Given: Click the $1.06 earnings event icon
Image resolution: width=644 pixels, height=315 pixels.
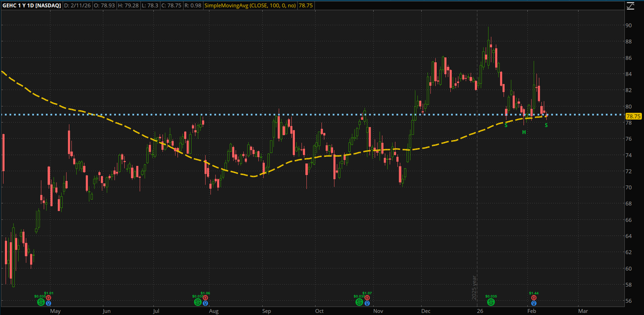Looking at the screenshot, I should [205, 297].
